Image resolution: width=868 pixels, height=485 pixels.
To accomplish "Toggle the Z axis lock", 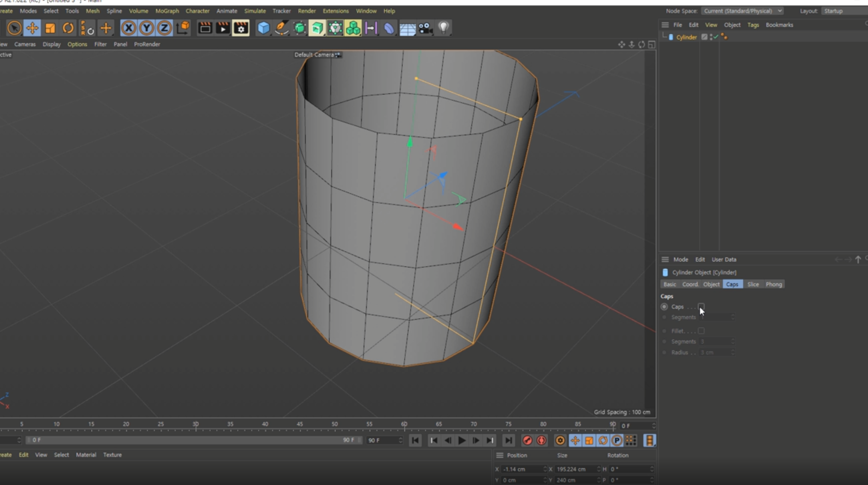I will [164, 28].
